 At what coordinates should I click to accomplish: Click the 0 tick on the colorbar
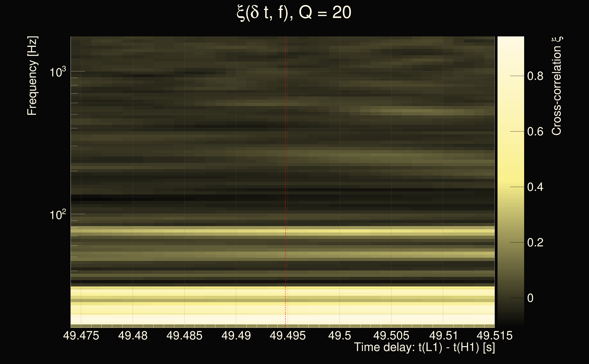tap(530, 298)
